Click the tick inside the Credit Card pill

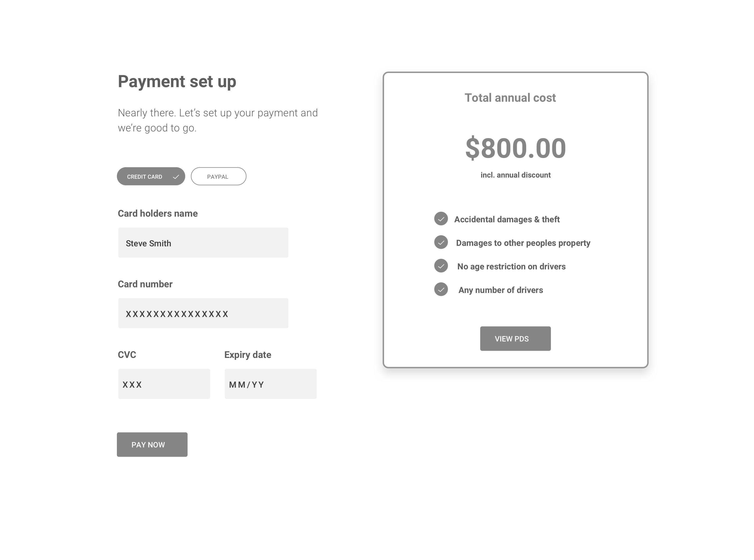click(x=176, y=177)
